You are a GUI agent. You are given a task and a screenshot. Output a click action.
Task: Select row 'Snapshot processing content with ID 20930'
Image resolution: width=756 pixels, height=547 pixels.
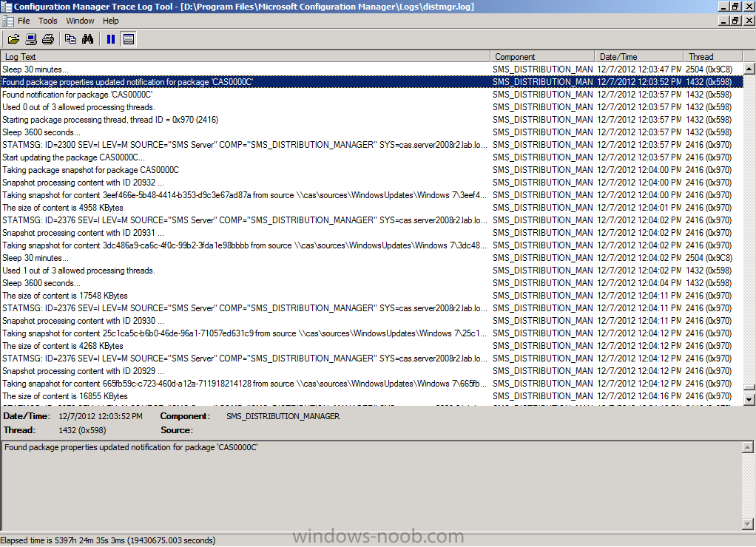click(x=372, y=321)
